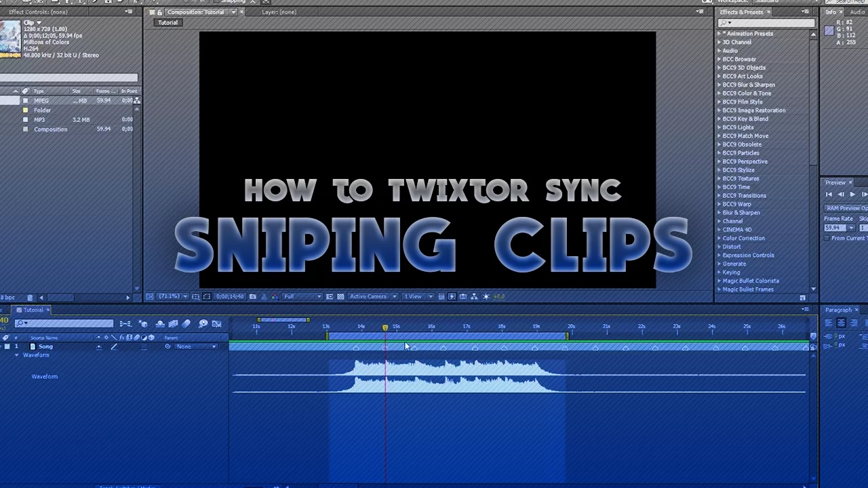Toggle the pencil switch on Song layer

tap(114, 346)
